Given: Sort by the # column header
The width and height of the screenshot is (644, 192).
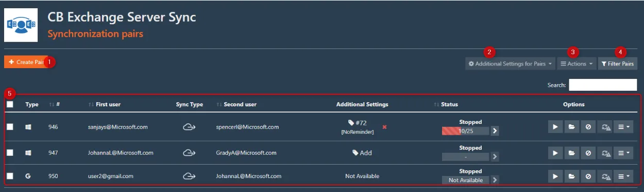Looking at the screenshot, I should click(x=55, y=104).
